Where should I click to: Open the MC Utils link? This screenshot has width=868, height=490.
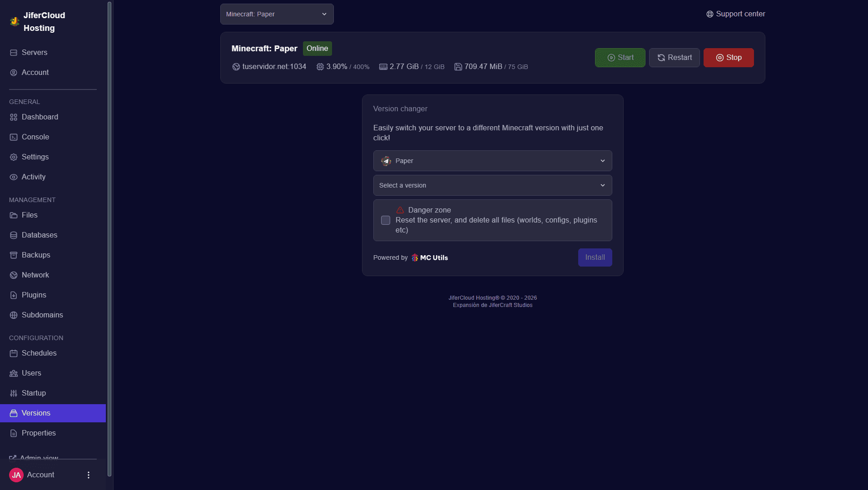430,257
